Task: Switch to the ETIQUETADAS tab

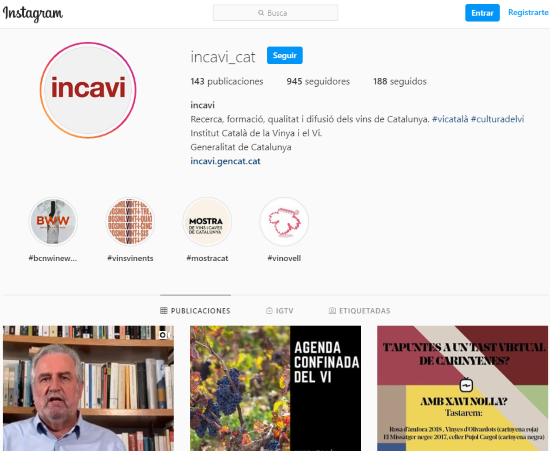Action: pos(360,311)
